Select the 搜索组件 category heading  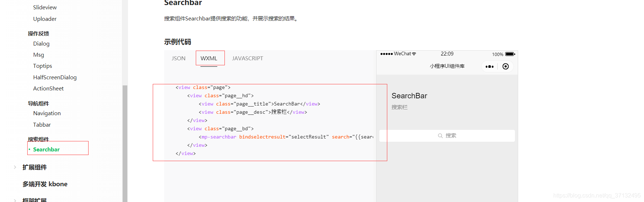coord(38,139)
